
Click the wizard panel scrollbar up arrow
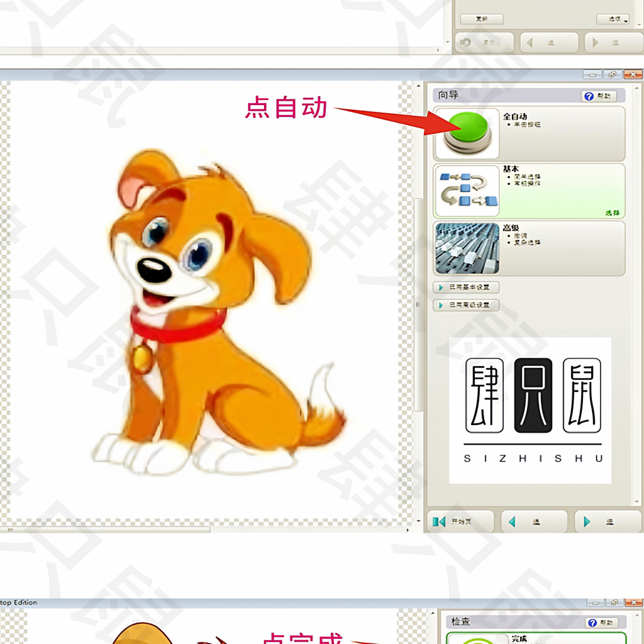point(637,88)
